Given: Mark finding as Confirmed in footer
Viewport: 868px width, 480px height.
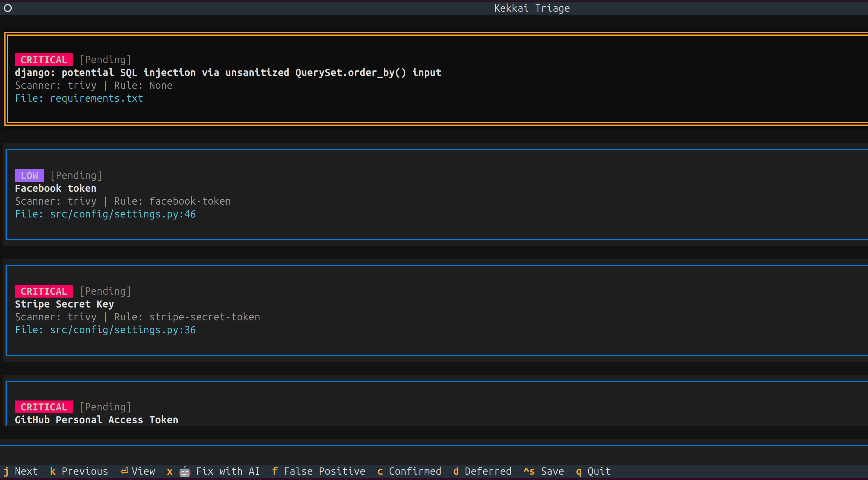Looking at the screenshot, I should pos(414,471).
